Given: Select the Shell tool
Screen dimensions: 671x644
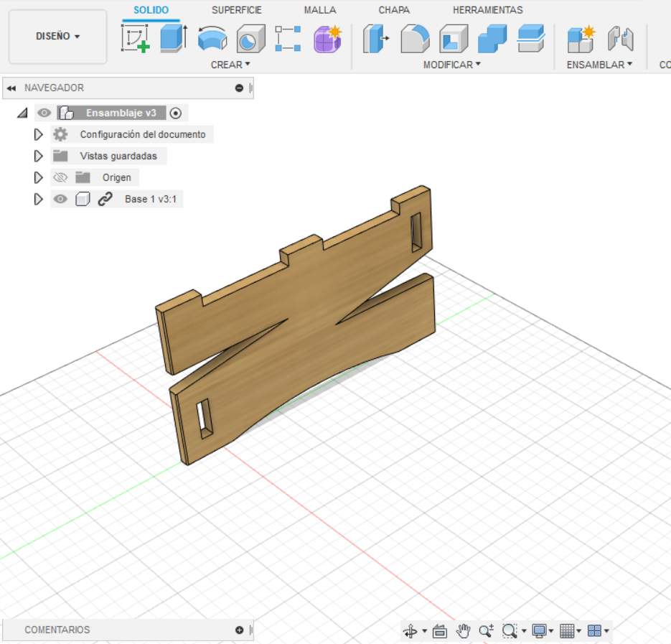Looking at the screenshot, I should pyautogui.click(x=454, y=39).
